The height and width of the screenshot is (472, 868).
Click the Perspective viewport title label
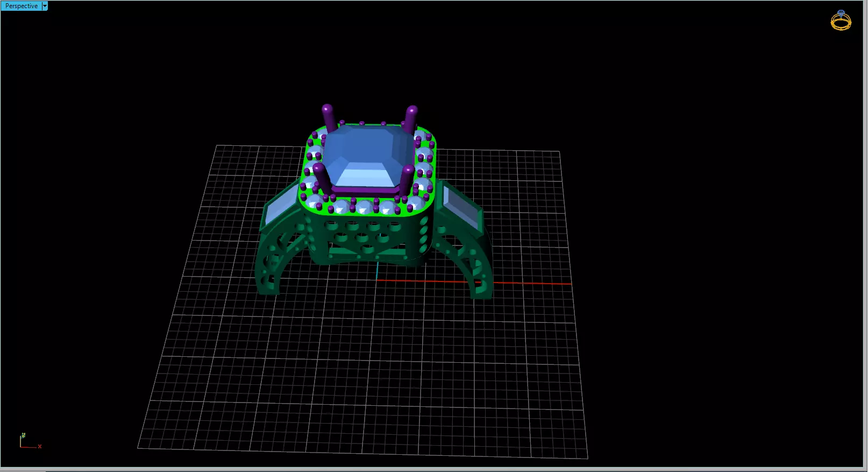click(22, 6)
